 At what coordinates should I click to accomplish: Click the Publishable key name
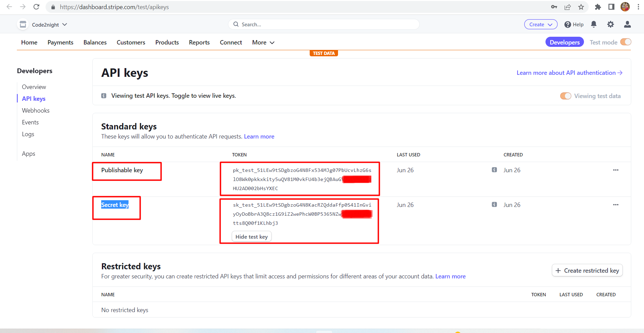pyautogui.click(x=122, y=170)
